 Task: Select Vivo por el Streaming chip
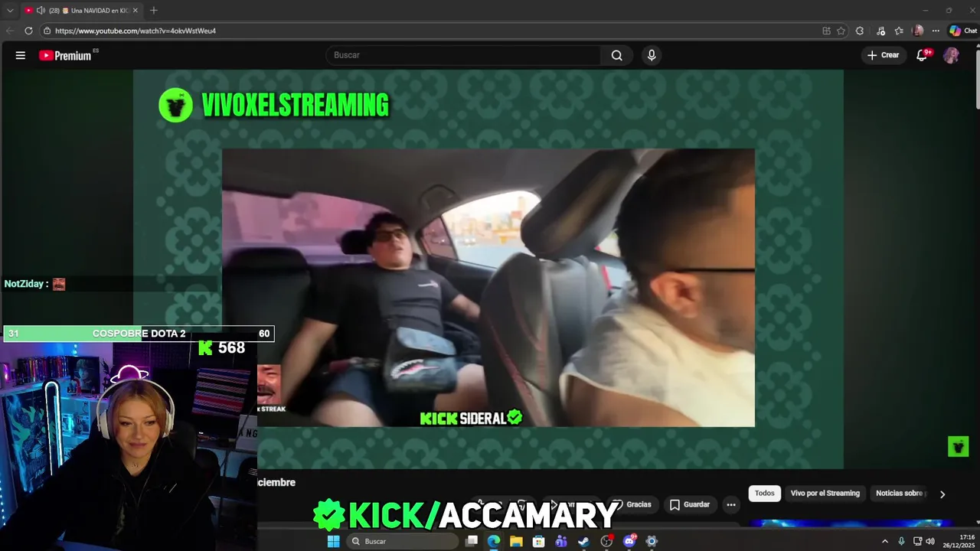coord(825,494)
